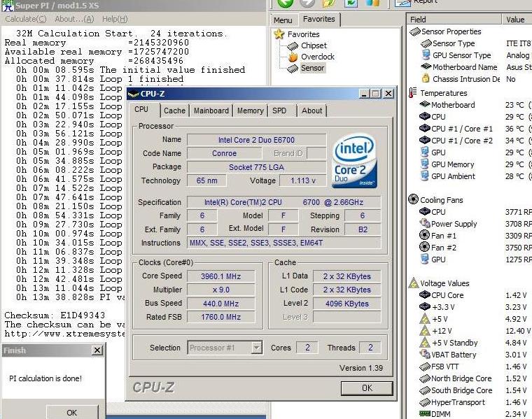The image size is (532, 419).
Task: Open the Help(H) menu in Super PI
Action: click(115, 19)
